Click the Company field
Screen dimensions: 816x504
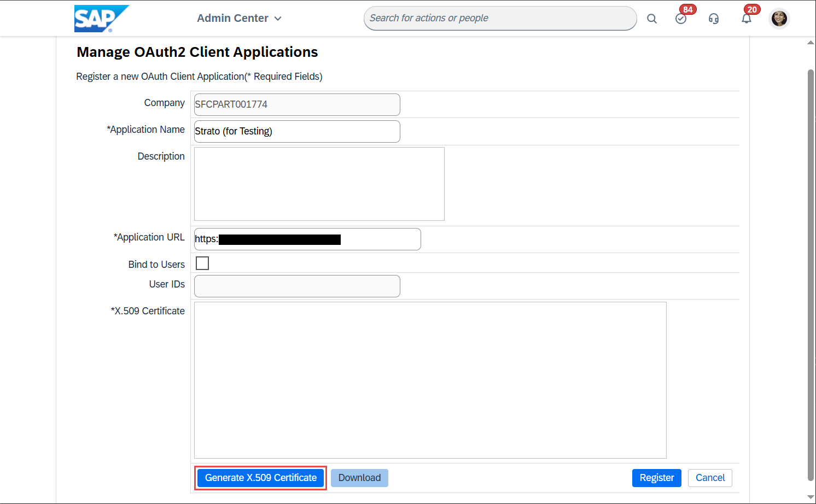pos(297,105)
